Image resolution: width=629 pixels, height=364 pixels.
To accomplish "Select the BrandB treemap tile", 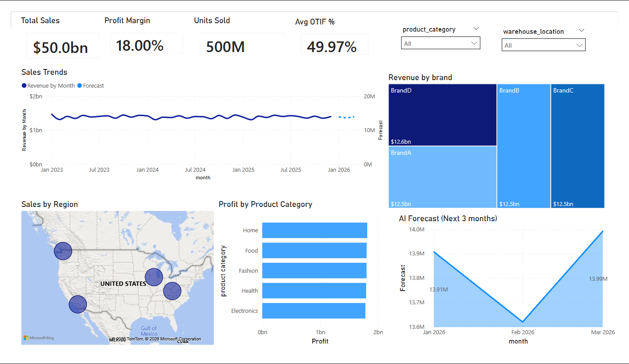I will click(x=523, y=146).
